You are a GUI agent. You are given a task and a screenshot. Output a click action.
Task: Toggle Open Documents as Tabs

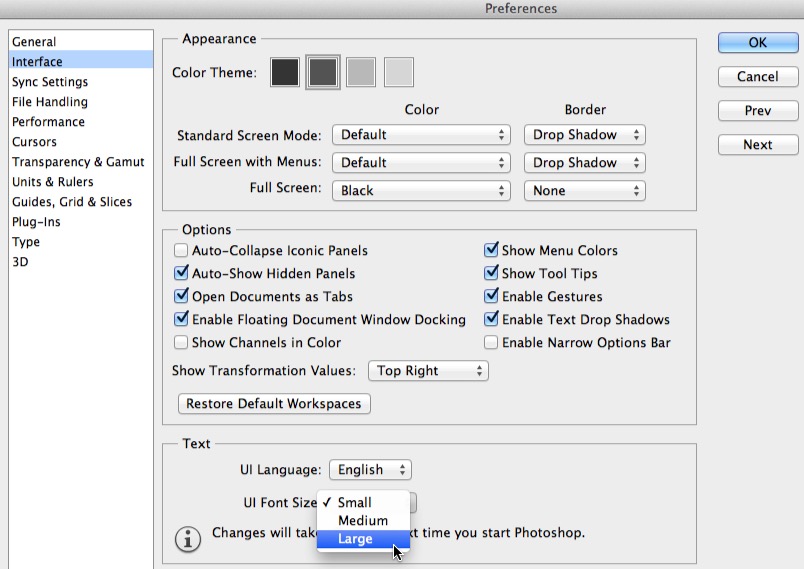click(x=180, y=296)
